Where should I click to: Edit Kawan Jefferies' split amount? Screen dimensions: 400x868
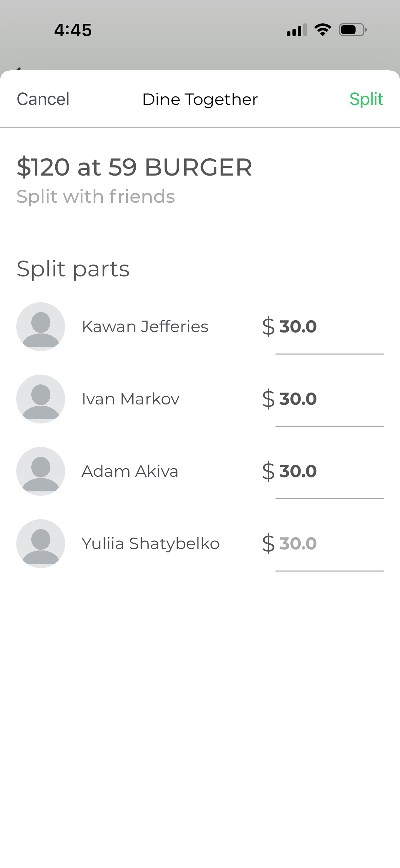[x=329, y=327]
